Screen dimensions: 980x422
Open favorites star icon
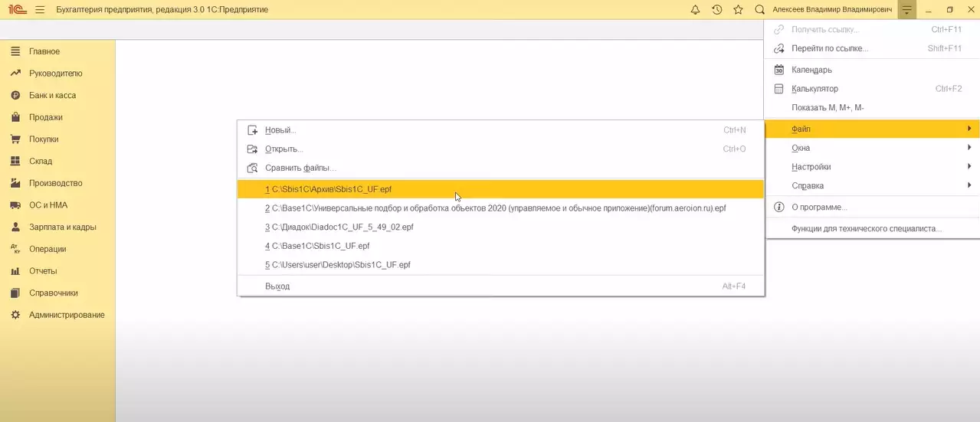(738, 10)
